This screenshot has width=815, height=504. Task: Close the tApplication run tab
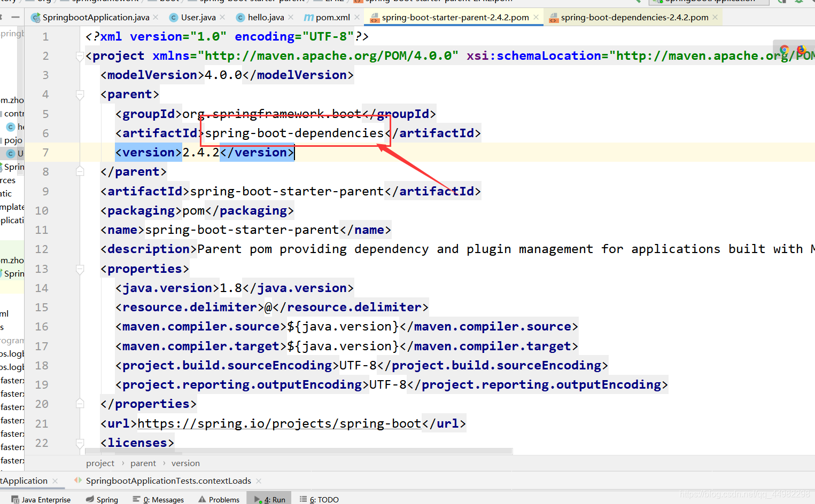55,481
